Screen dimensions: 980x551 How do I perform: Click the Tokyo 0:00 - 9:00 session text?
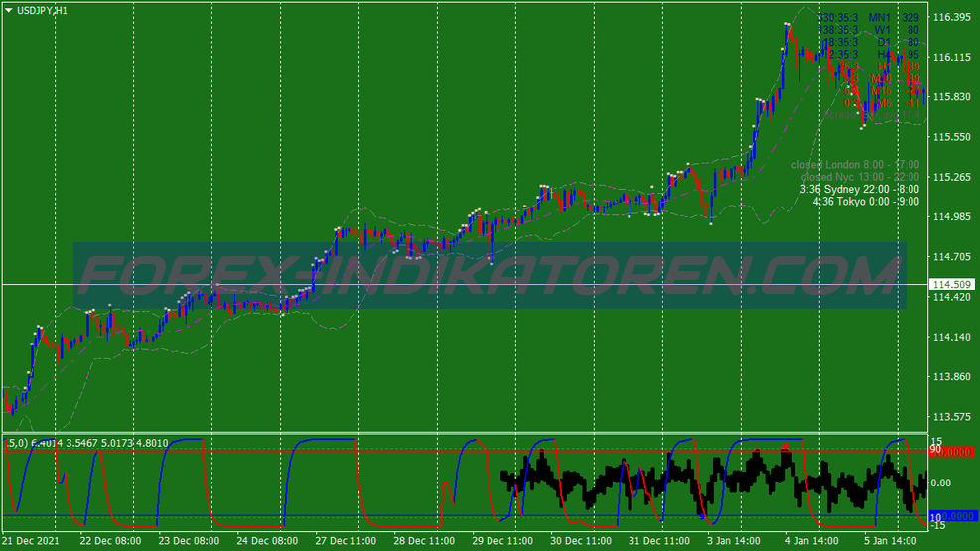coord(866,202)
